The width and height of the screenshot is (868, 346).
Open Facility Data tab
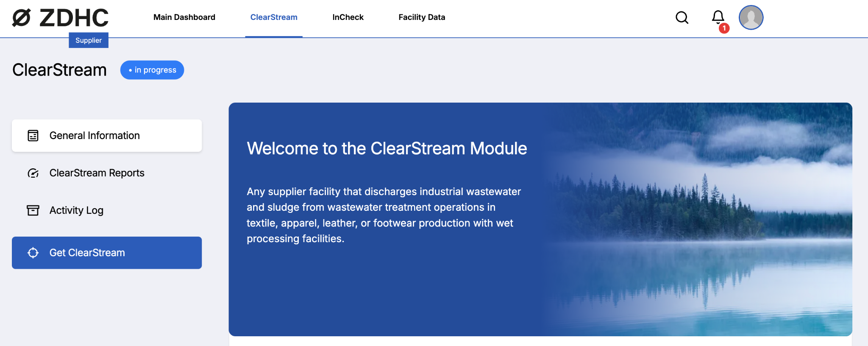click(422, 17)
